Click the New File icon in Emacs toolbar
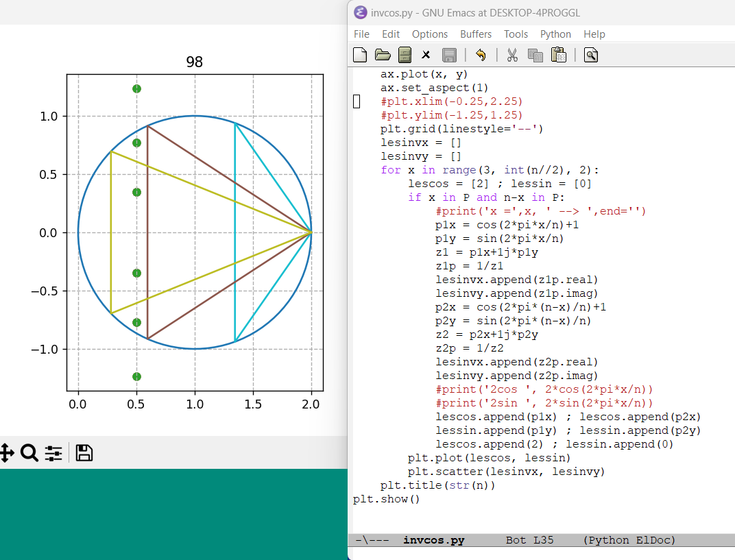 click(360, 55)
